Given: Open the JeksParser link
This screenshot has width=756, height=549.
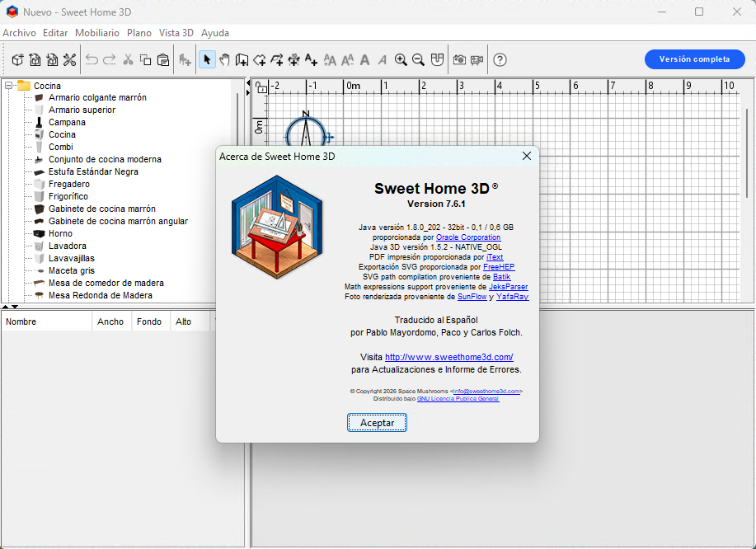Looking at the screenshot, I should click(509, 287).
